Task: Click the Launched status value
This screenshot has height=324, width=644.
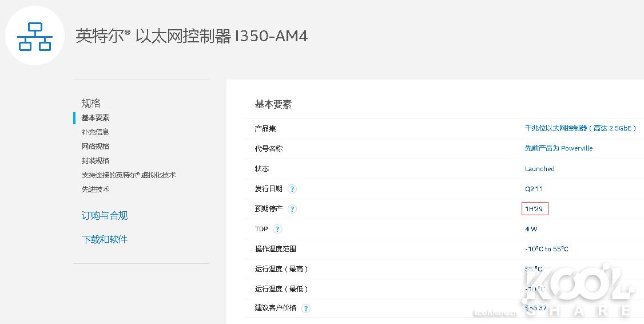Action: [x=540, y=168]
